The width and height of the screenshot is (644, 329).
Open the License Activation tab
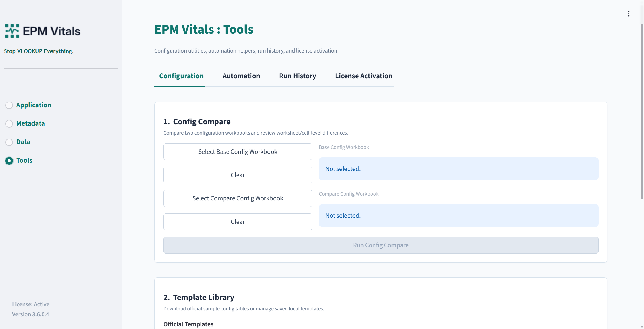coord(364,76)
